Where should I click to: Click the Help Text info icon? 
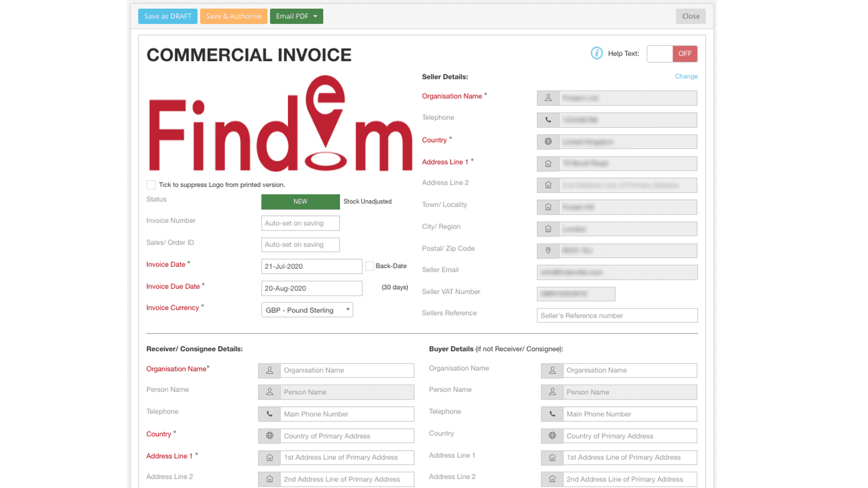(597, 53)
